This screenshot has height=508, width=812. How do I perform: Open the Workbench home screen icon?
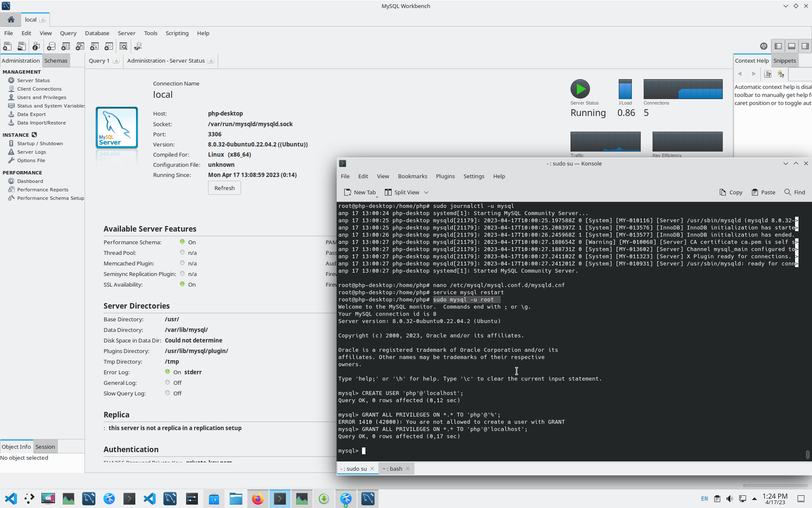click(11, 19)
